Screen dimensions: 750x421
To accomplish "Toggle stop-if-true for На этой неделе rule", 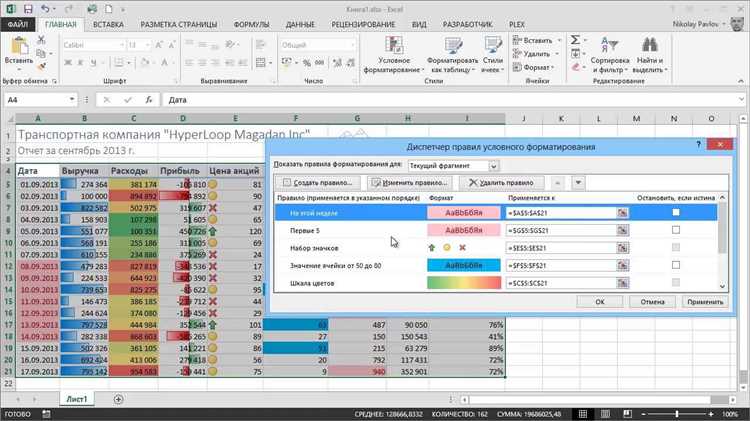I will 676,212.
